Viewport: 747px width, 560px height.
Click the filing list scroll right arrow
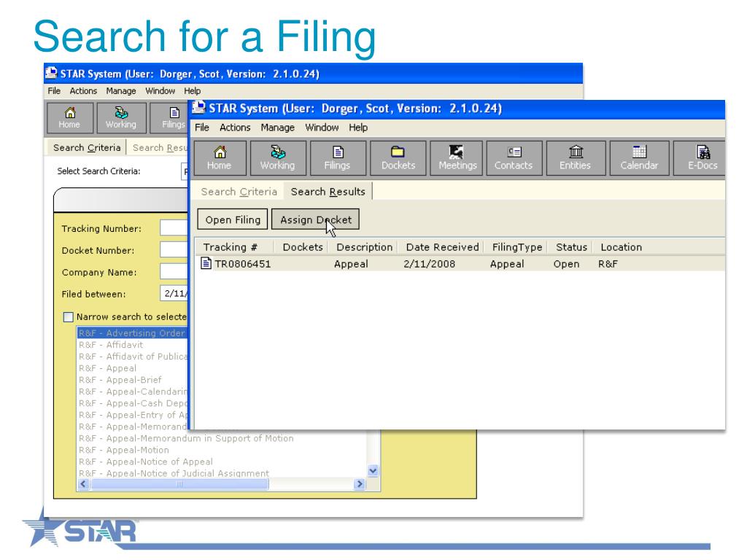coord(360,484)
